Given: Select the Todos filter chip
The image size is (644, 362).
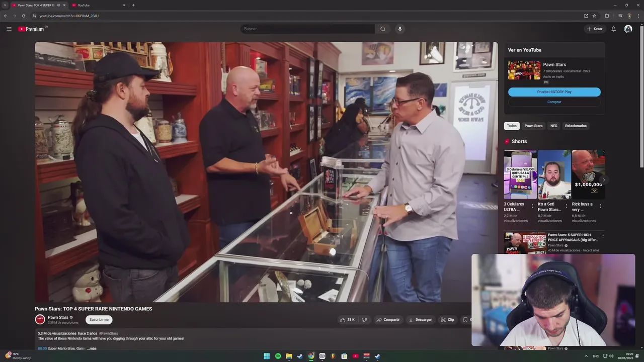Looking at the screenshot, I should (x=512, y=126).
